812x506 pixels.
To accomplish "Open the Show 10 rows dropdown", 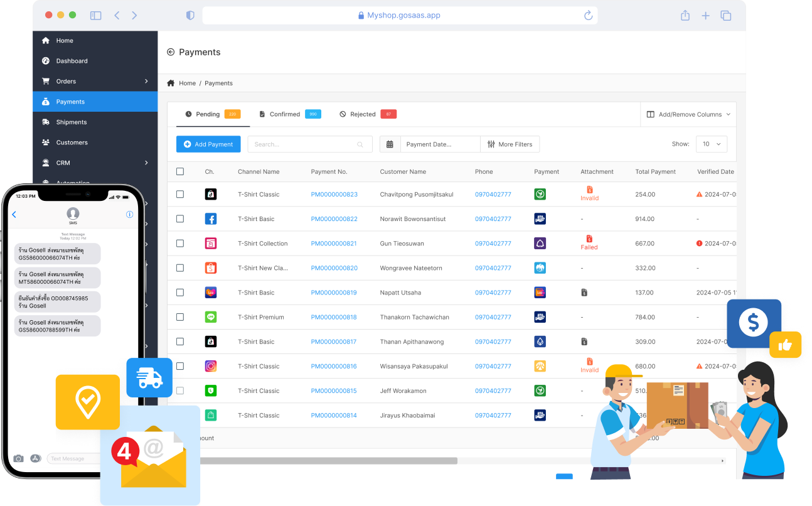I will [712, 144].
